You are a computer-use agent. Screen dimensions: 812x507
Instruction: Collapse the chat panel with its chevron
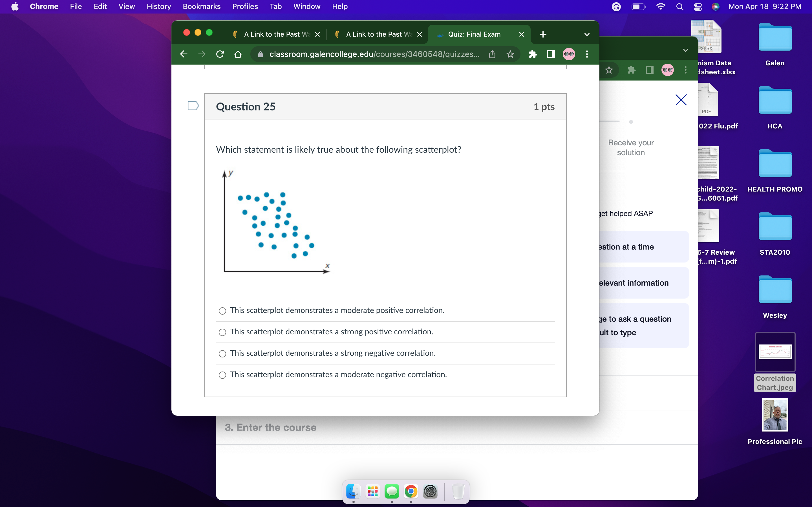tap(685, 50)
